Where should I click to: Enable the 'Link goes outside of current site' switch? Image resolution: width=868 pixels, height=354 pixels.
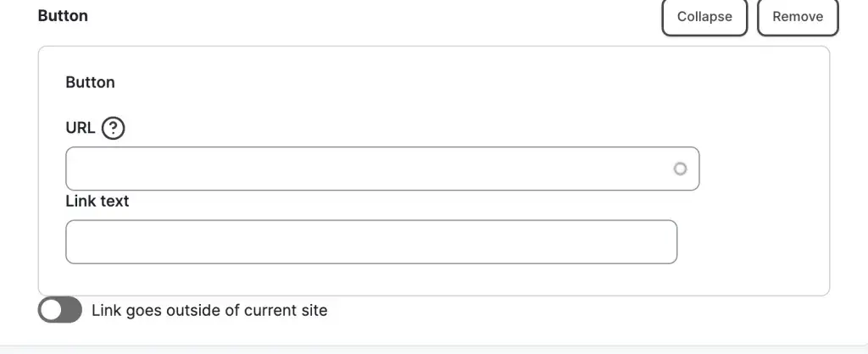pyautogui.click(x=60, y=310)
